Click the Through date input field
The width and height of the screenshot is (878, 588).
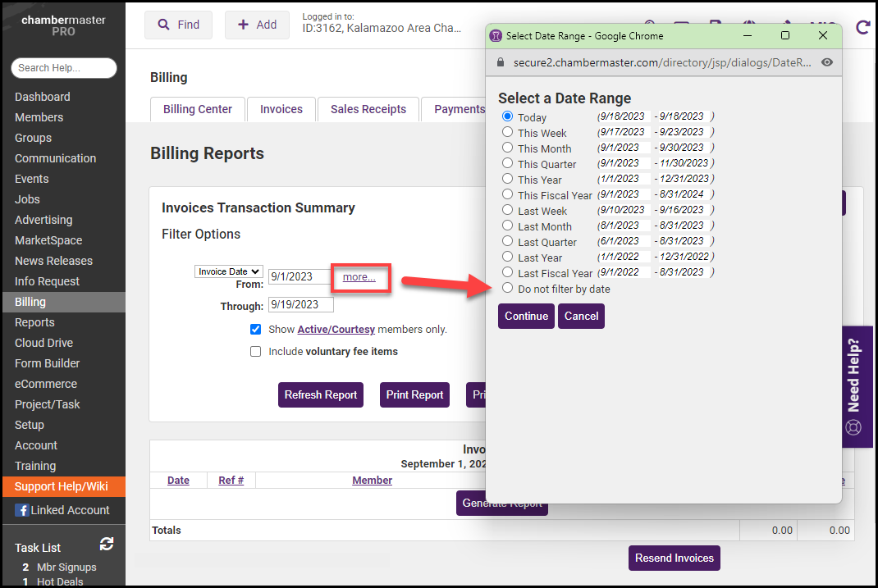pos(300,304)
